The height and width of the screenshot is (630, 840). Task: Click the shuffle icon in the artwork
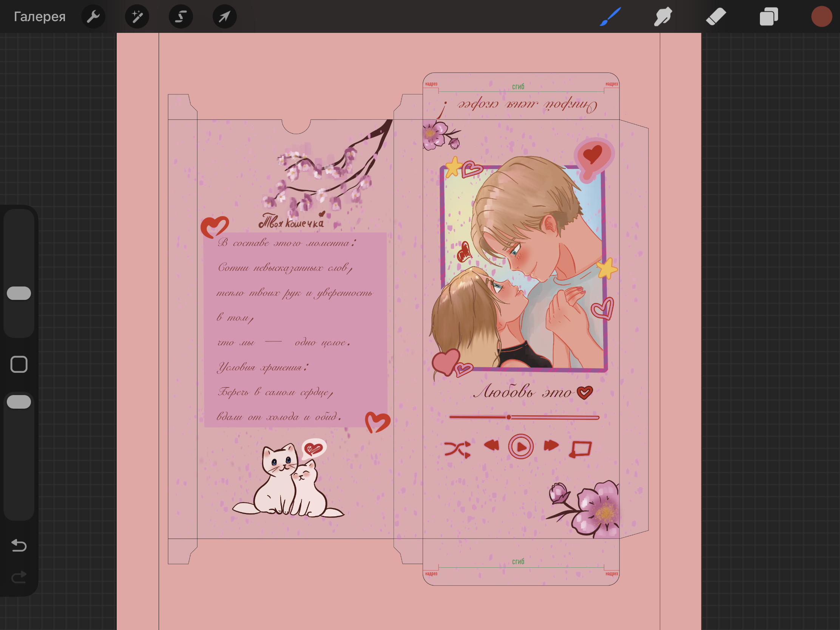pos(458,449)
